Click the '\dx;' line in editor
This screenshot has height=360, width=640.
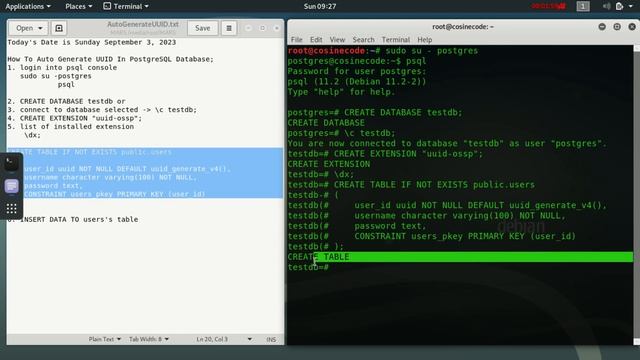tap(32, 135)
